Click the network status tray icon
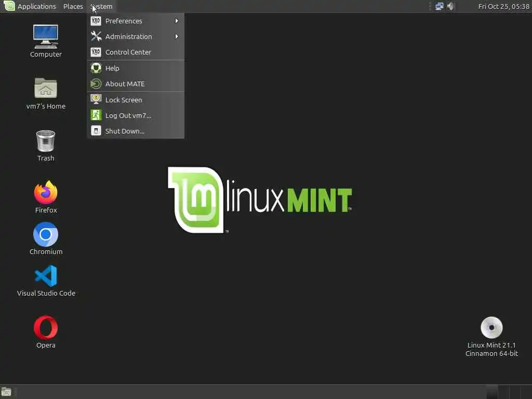The image size is (532, 399). (440, 6)
